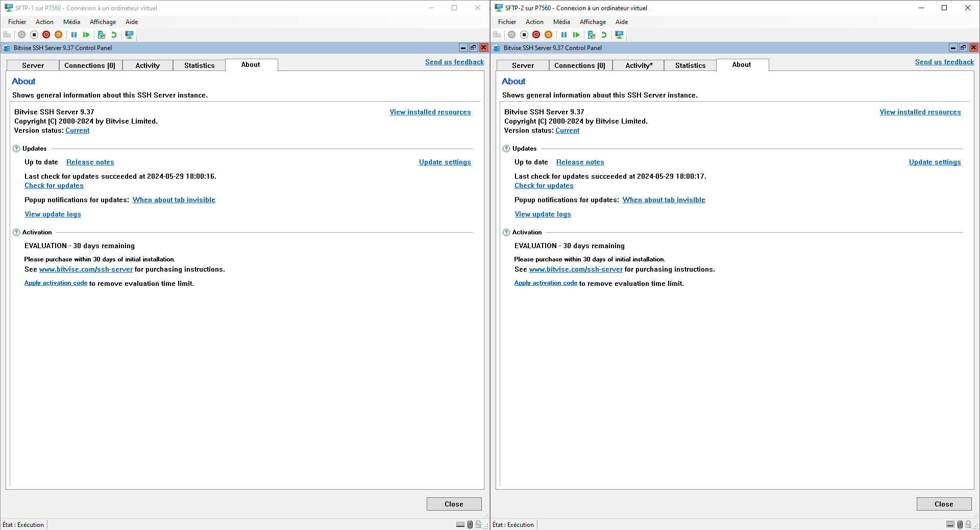
Task: Click Current version status link in SFTP-1
Action: (77, 130)
